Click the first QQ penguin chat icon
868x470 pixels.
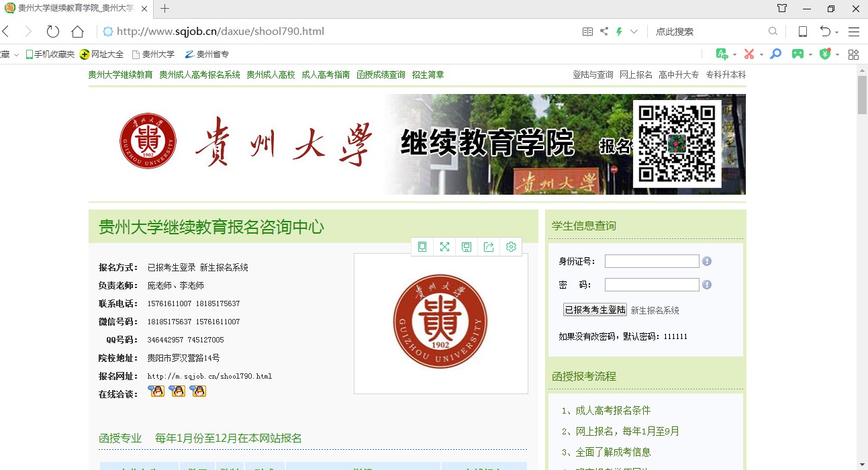tap(156, 391)
